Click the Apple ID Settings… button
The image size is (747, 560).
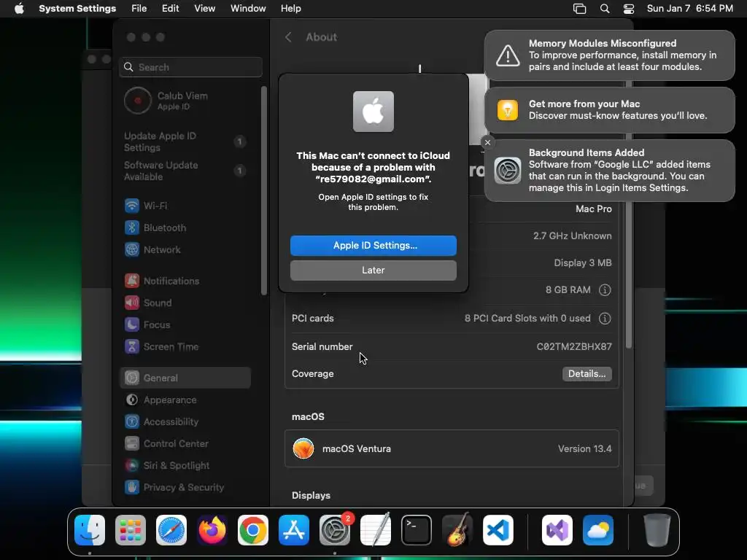[373, 246]
